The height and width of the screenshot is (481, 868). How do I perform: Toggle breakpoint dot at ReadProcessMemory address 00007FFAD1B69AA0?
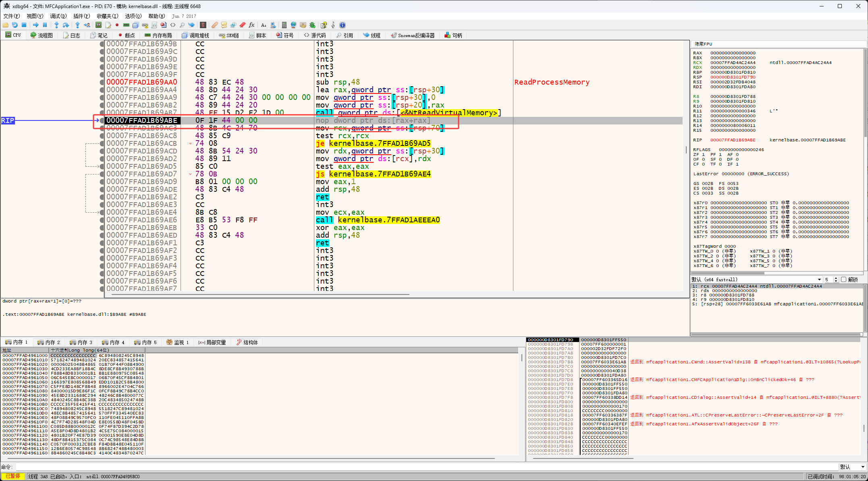[x=102, y=82]
